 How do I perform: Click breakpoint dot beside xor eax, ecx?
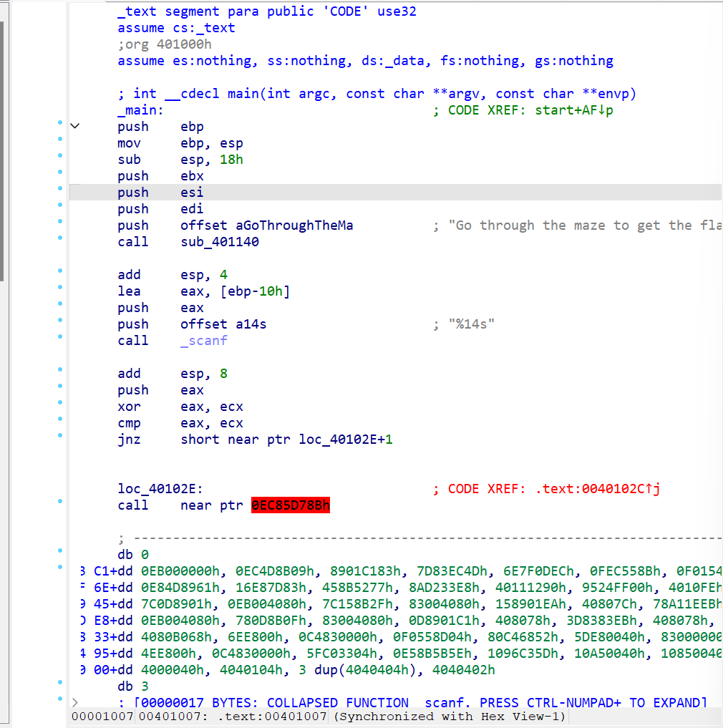tap(60, 403)
